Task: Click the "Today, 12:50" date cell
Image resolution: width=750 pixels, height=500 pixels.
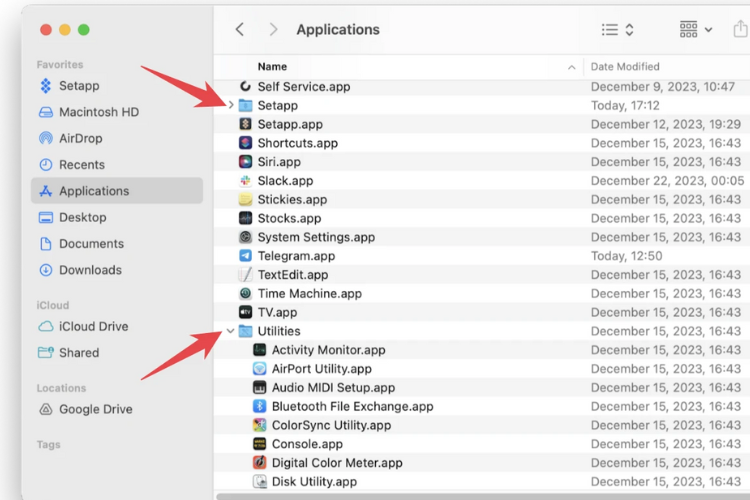Action: tap(626, 256)
